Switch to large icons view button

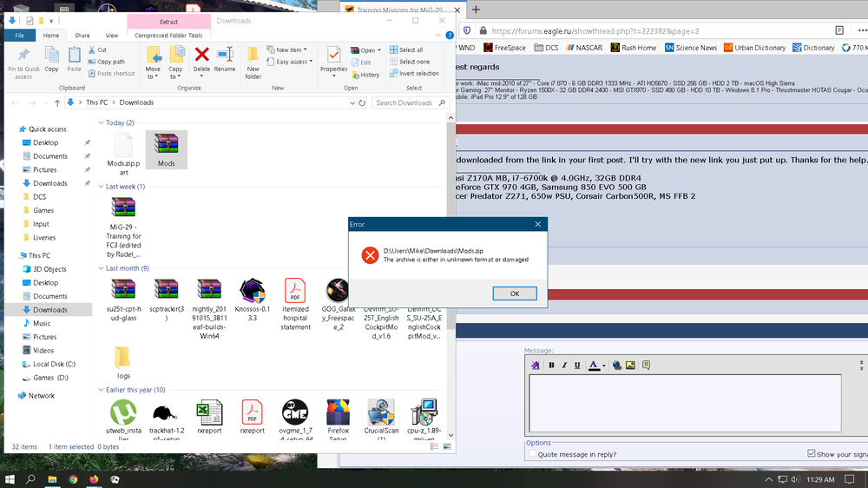point(447,446)
